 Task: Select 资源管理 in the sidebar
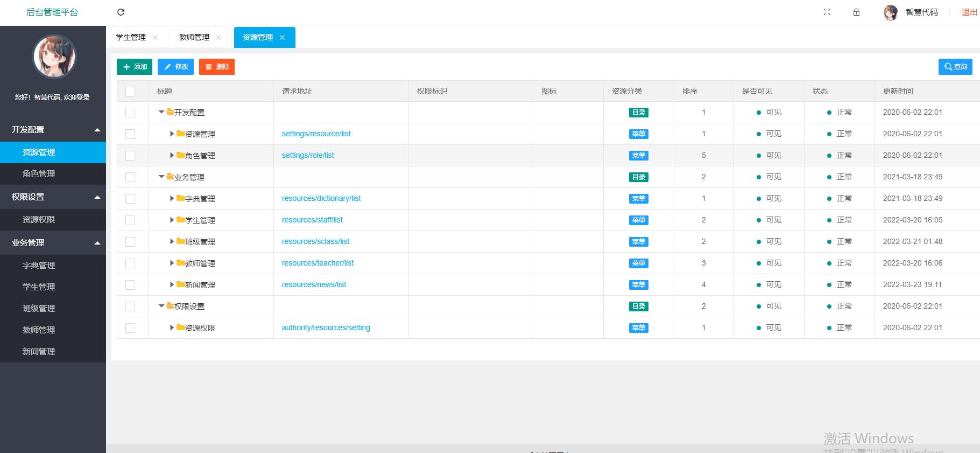click(x=53, y=152)
